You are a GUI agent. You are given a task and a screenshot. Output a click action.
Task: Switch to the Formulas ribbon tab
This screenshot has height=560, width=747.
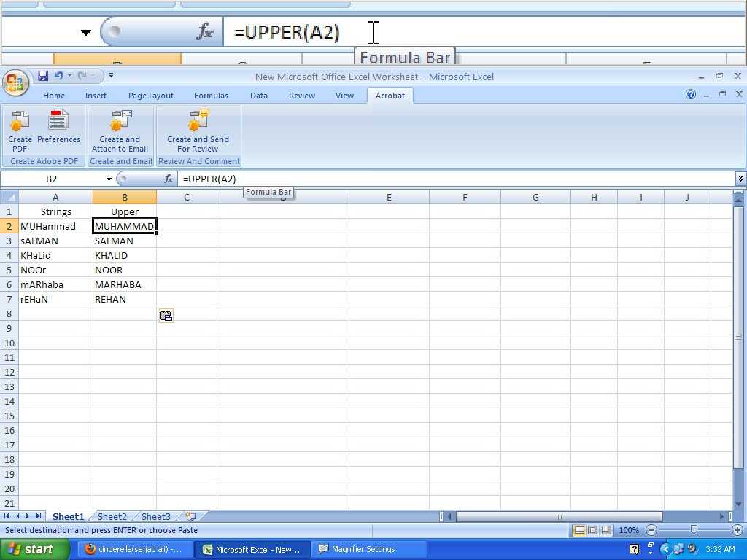point(211,95)
